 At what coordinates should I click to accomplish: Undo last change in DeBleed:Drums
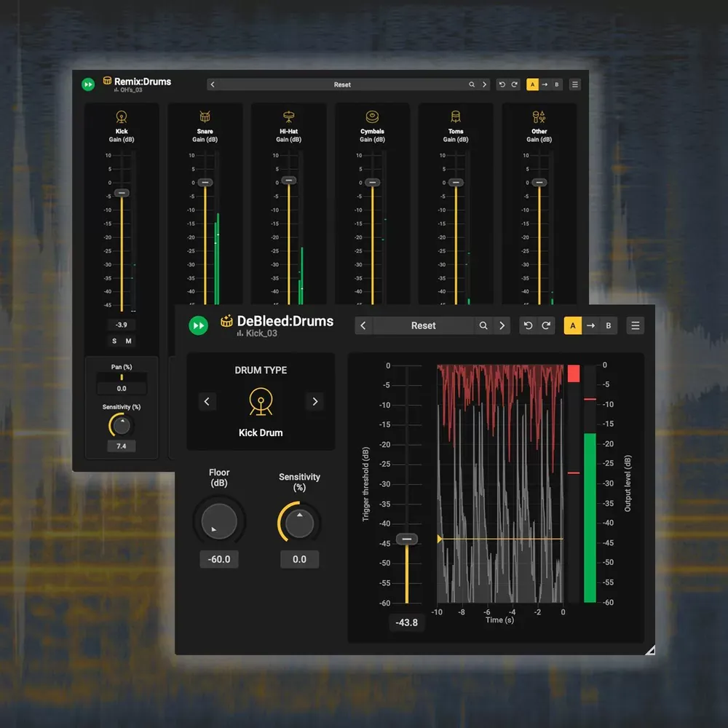click(528, 326)
